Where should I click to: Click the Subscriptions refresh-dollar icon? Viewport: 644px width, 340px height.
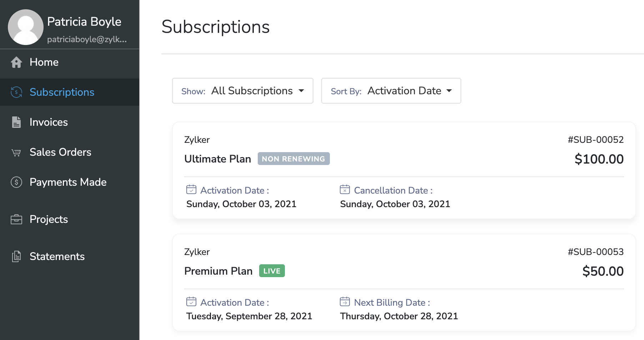16,92
